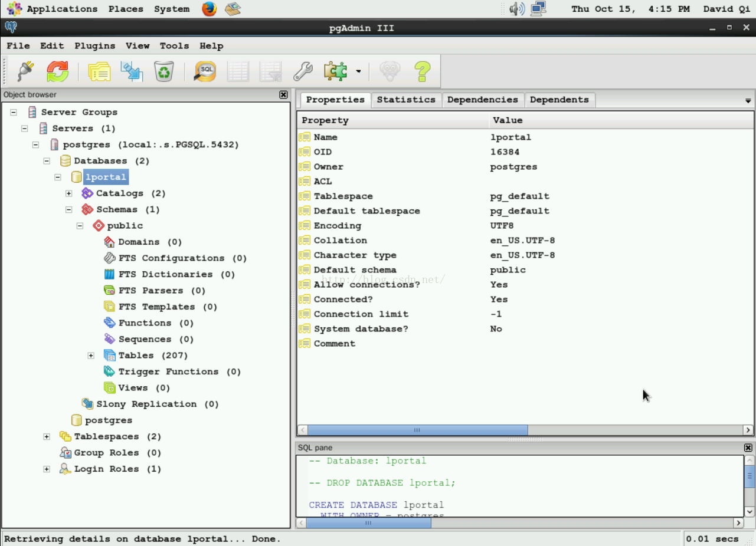Select the Group Roles (0) tree item
The image size is (756, 546).
tap(117, 453)
